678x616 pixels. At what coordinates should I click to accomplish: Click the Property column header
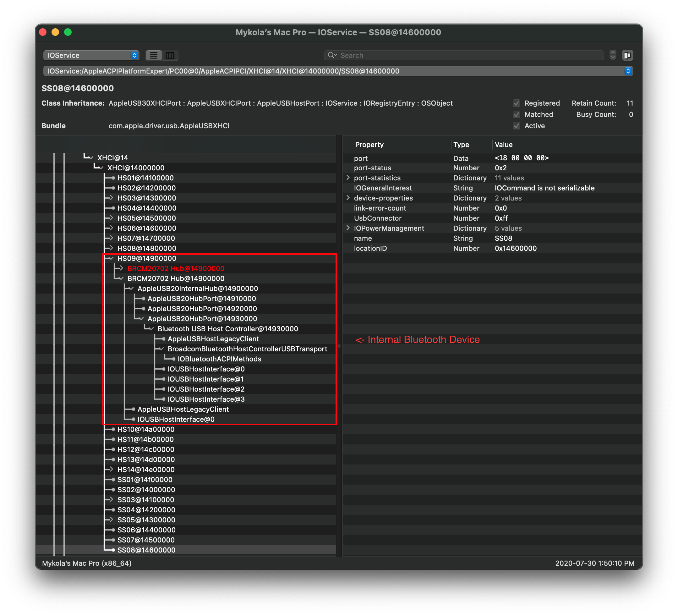pyautogui.click(x=369, y=145)
